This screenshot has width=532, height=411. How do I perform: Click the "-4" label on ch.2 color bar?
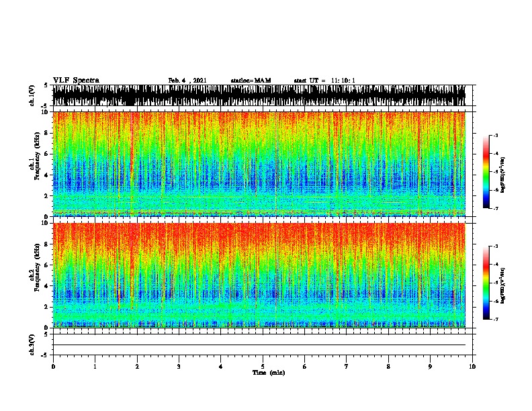coord(496,265)
